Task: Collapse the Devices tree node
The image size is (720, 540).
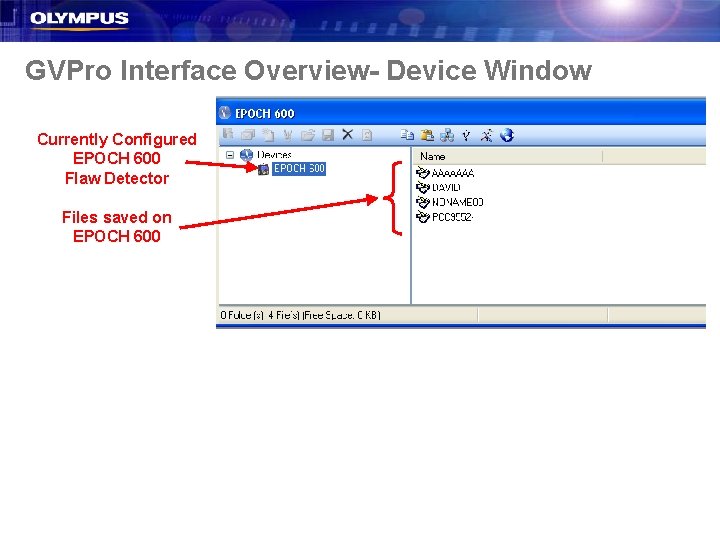Action: click(230, 155)
